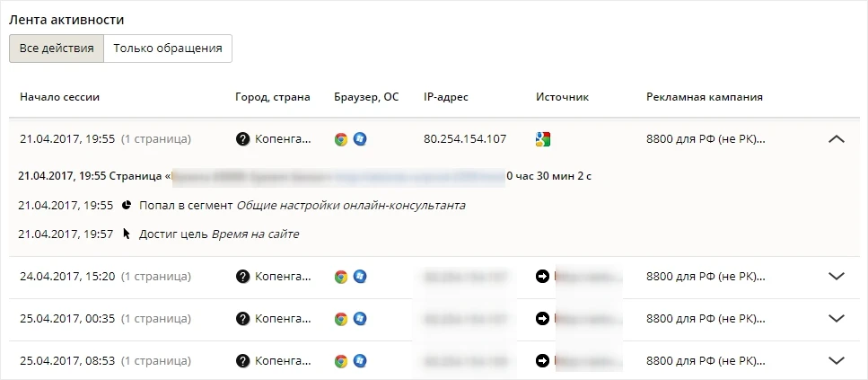Viewport: 868px width, 380px height.
Task: Click the IP address 80.254.154.107
Action: point(465,139)
